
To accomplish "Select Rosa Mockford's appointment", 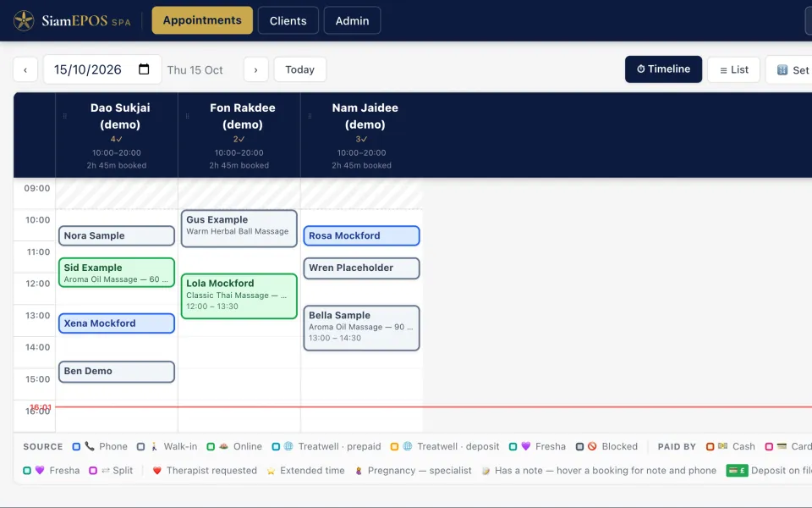I will click(x=361, y=236).
